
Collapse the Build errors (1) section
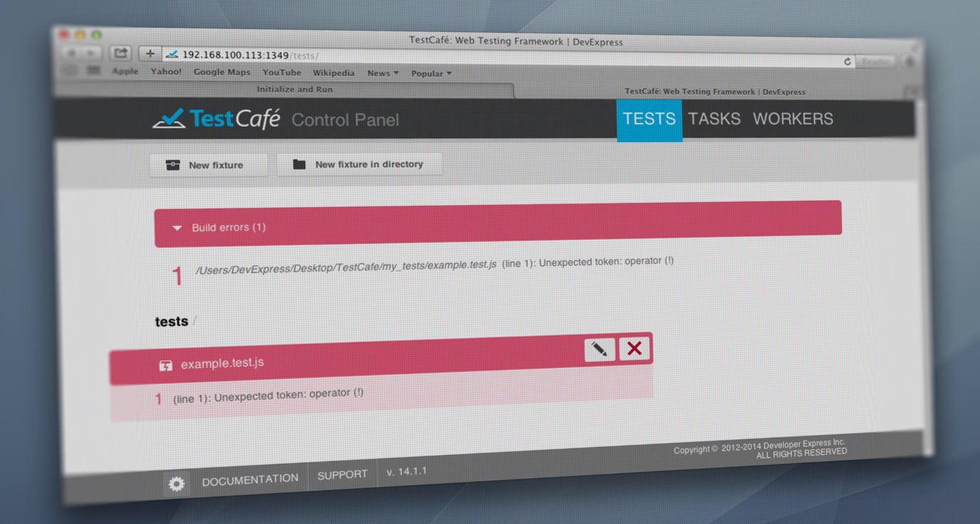pyautogui.click(x=497, y=223)
